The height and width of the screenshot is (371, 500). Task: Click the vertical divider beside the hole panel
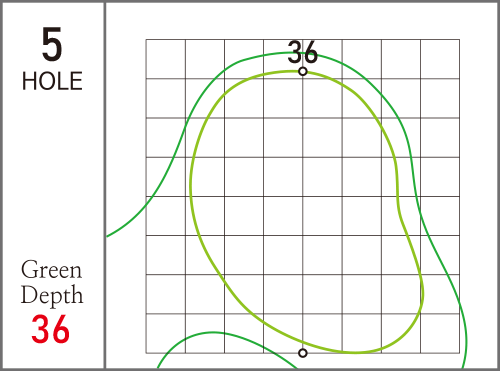[105, 185]
